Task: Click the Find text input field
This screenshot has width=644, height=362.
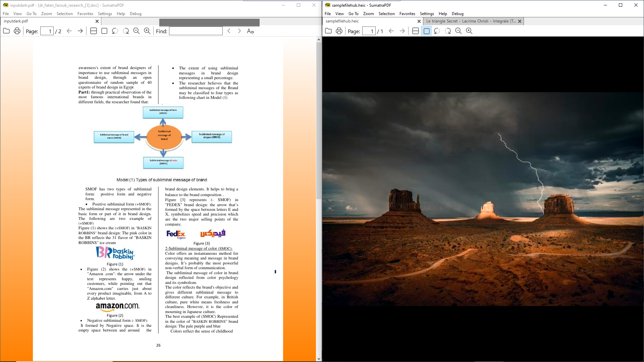Action: click(x=196, y=31)
